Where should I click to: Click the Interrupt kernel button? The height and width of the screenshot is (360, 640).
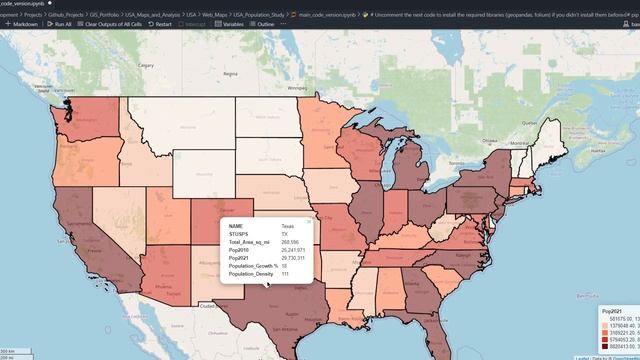pos(192,24)
